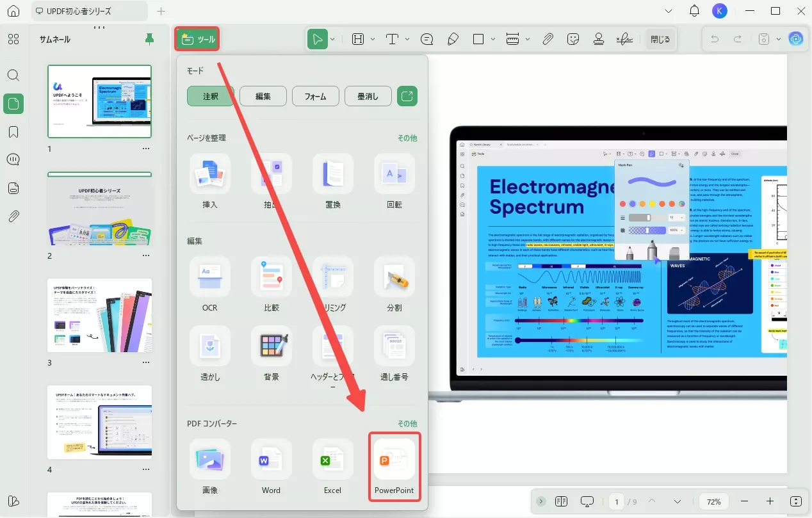
Task: Convert PDF to Excel
Action: point(333,467)
